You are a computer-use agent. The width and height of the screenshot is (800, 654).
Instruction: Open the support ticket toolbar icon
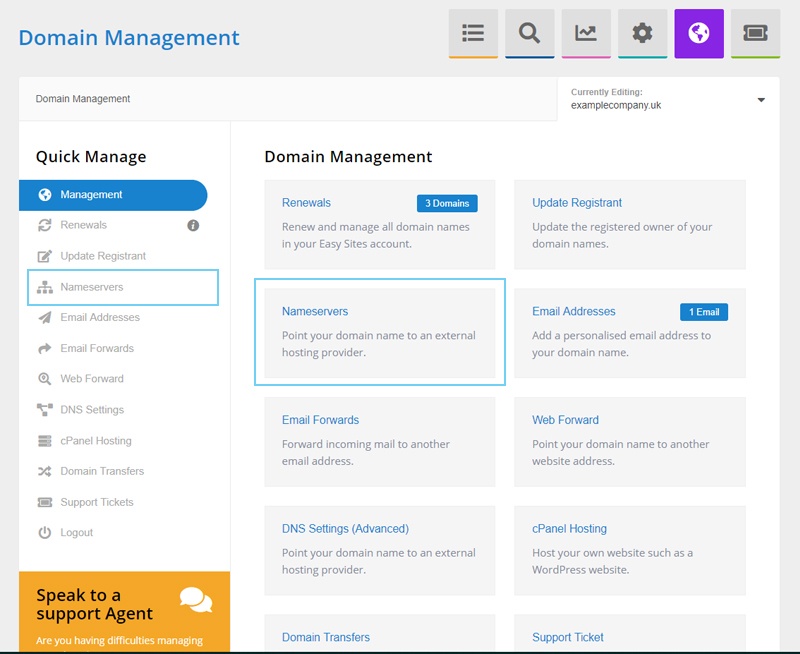tap(756, 33)
